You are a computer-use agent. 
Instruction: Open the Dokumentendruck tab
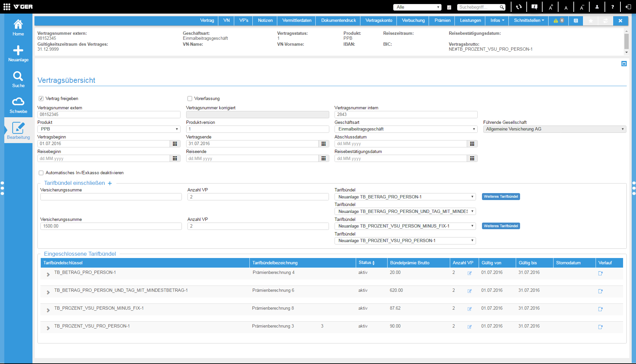[x=339, y=21]
